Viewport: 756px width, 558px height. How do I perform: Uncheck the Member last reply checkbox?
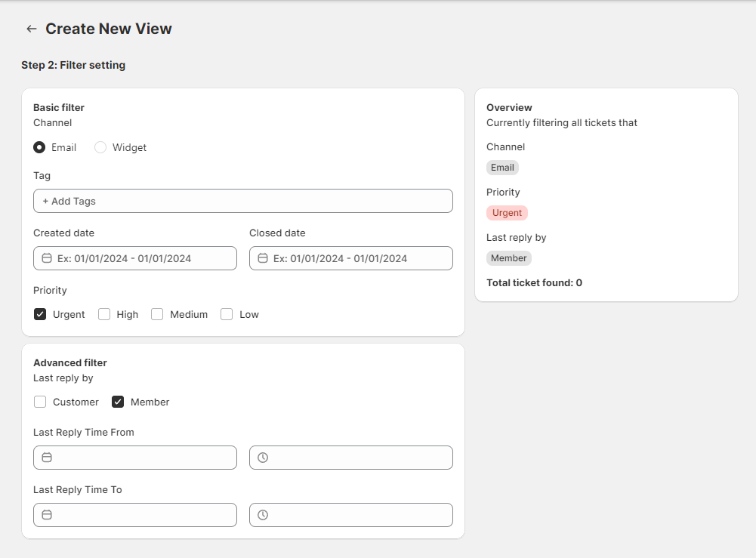point(118,402)
